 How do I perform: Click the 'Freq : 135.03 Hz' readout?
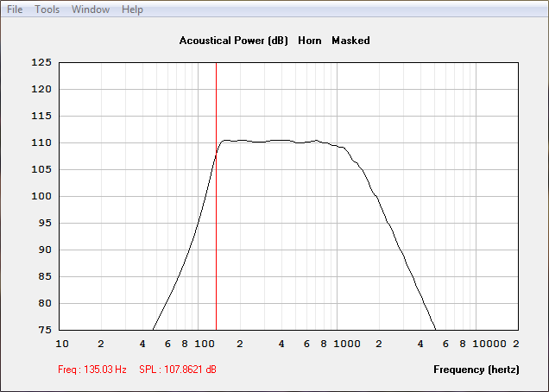pyautogui.click(x=92, y=370)
